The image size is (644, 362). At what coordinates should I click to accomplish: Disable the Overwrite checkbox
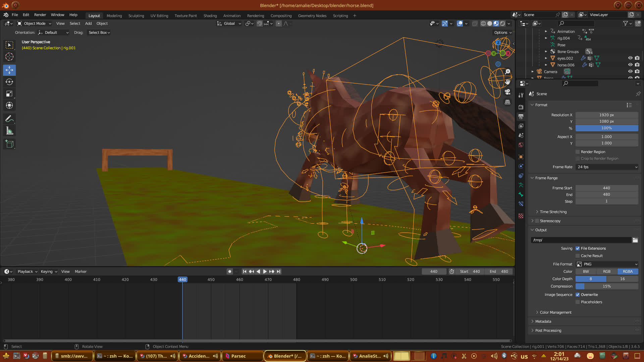(x=578, y=295)
